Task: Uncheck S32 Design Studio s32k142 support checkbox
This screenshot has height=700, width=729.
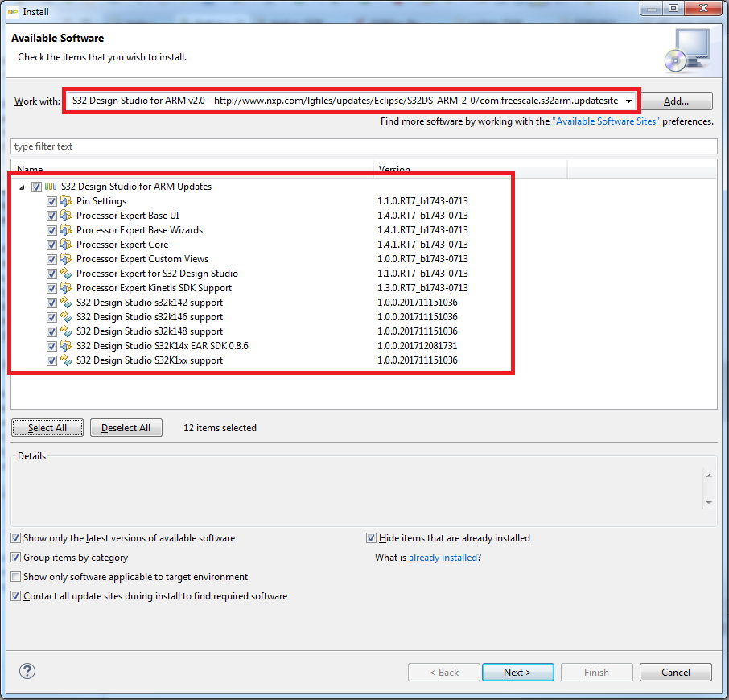Action: (x=51, y=303)
